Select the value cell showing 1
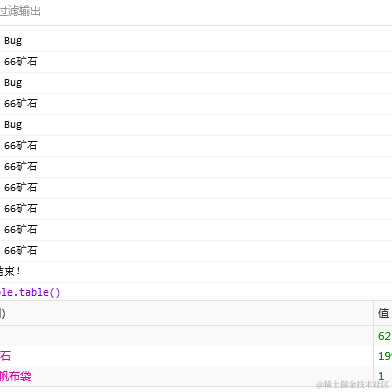Image resolution: width=392 pixels, height=392 pixels. [383, 376]
